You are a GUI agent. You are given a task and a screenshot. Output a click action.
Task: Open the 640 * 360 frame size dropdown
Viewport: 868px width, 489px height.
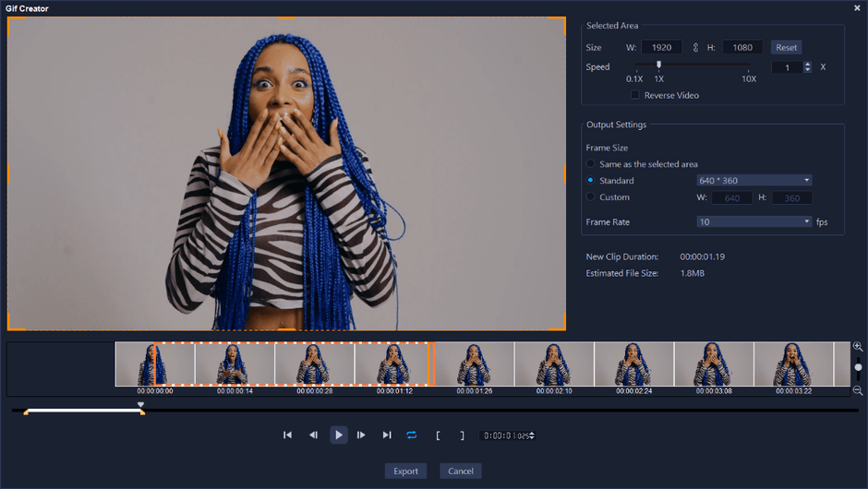[x=754, y=181]
